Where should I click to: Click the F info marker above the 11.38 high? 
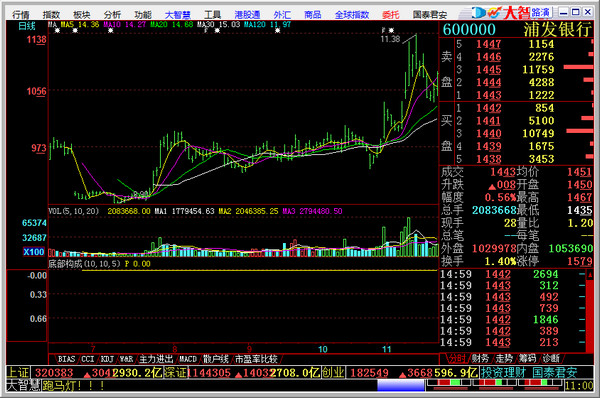(383, 30)
